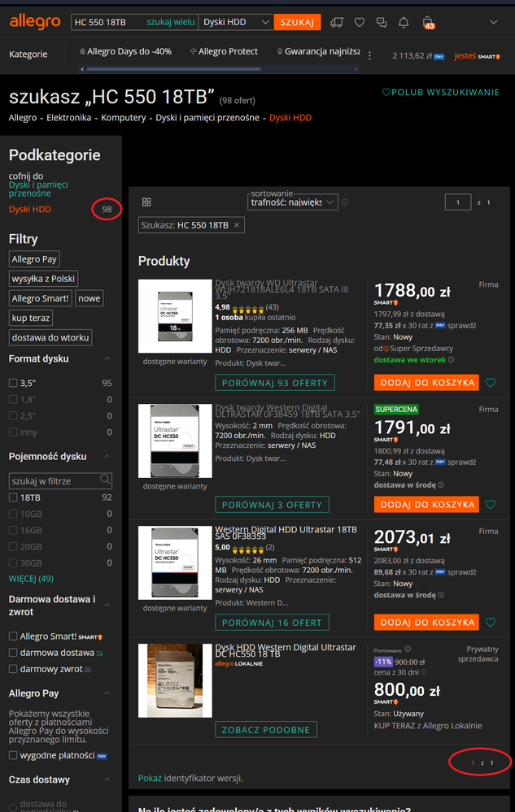This screenshot has height=812, width=515.
Task: Toggle the 'kup teraz' quick filter
Action: (31, 318)
